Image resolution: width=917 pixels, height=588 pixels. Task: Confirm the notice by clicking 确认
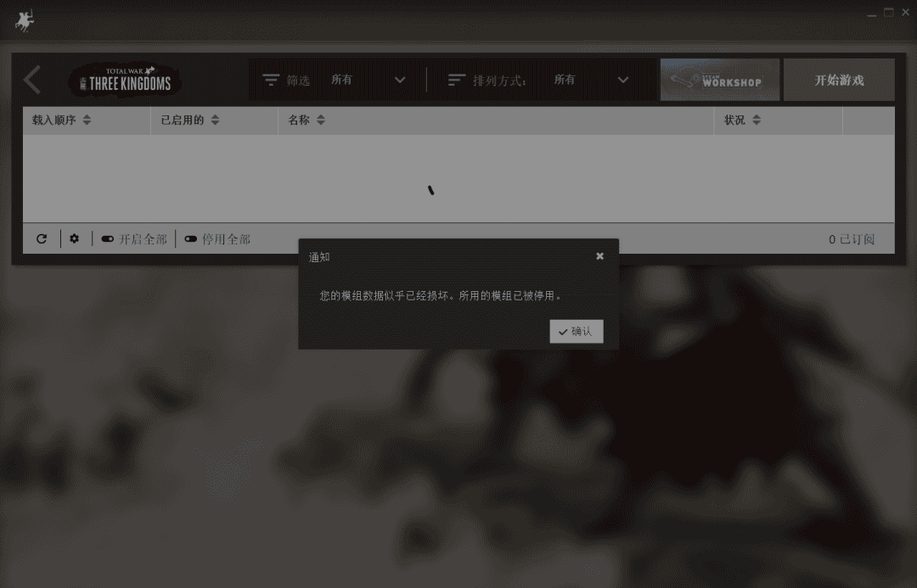(577, 331)
